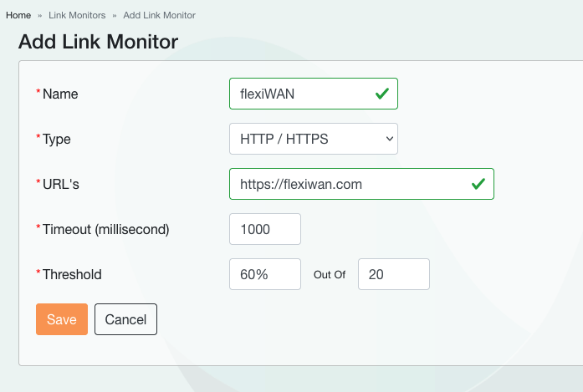Click the green checkmark in the Name field
This screenshot has height=392, width=583.
coord(381,94)
